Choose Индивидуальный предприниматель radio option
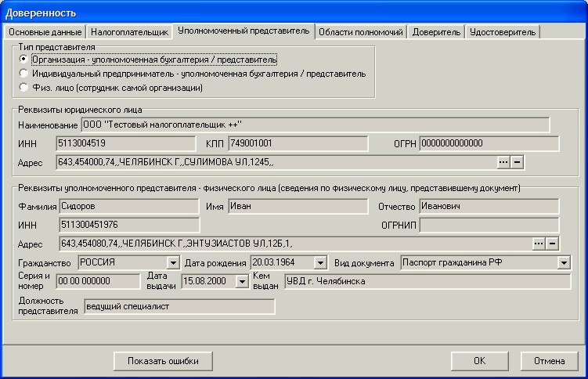Image resolution: width=588 pixels, height=379 pixels. point(25,74)
